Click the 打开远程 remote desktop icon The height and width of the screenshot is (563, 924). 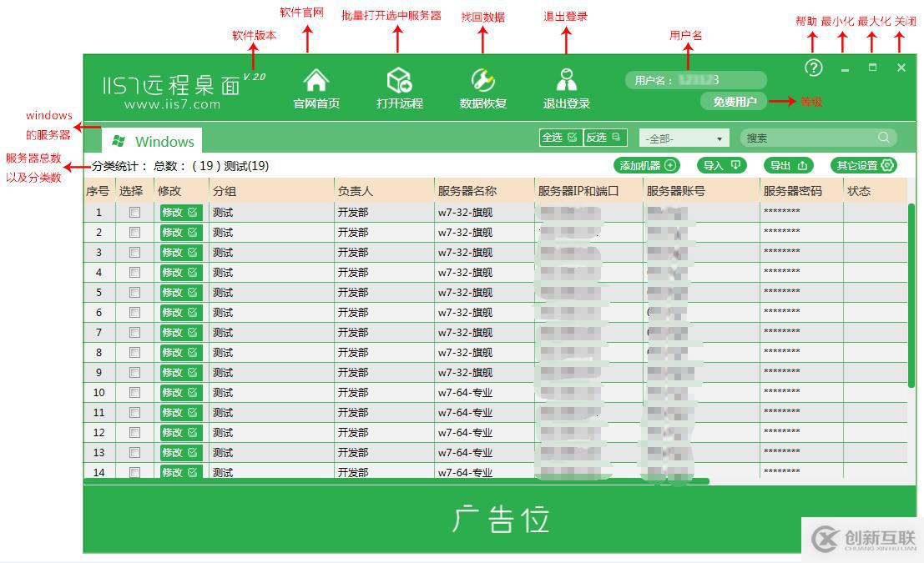(399, 81)
